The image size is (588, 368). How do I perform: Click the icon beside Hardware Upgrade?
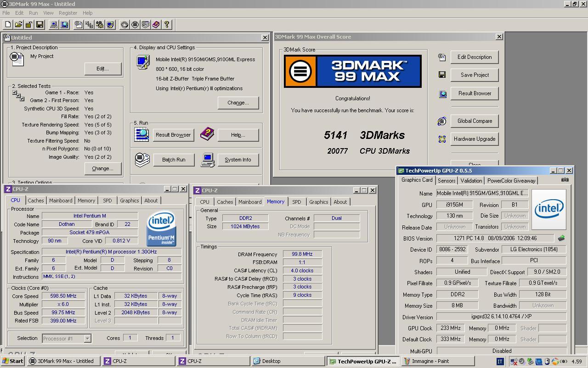click(442, 139)
